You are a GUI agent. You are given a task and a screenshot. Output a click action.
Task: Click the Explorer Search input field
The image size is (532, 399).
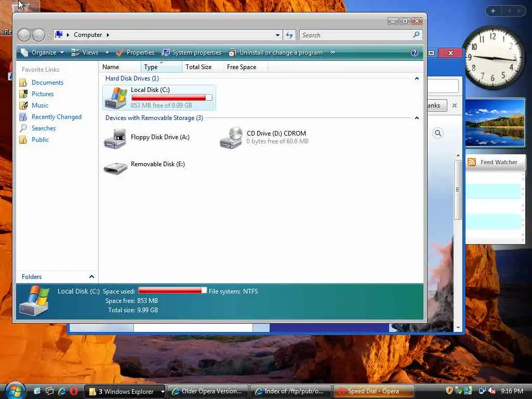click(x=356, y=35)
